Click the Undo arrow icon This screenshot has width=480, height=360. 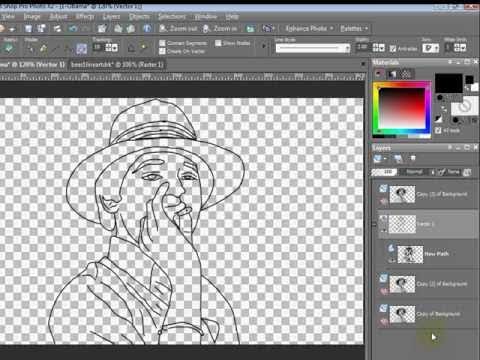pos(73,29)
